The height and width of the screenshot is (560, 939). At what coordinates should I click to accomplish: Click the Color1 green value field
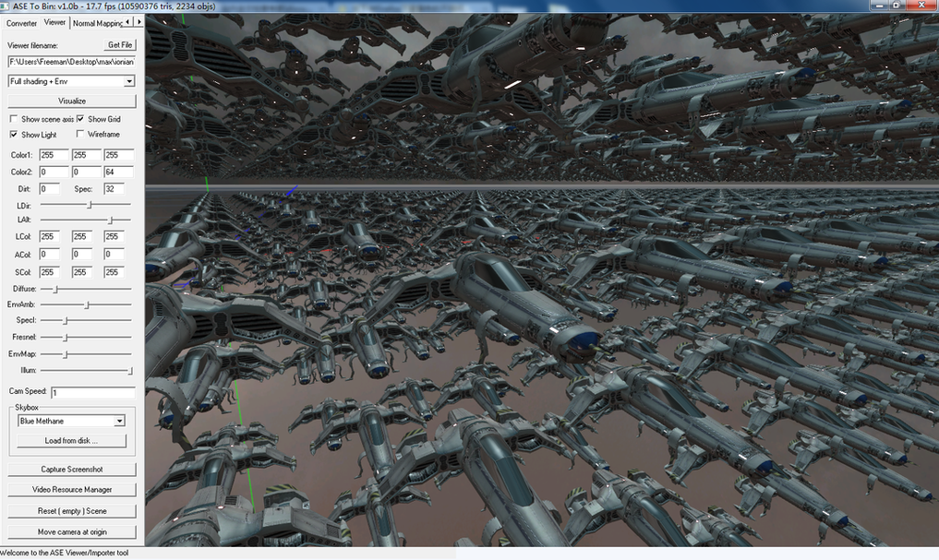(86, 155)
